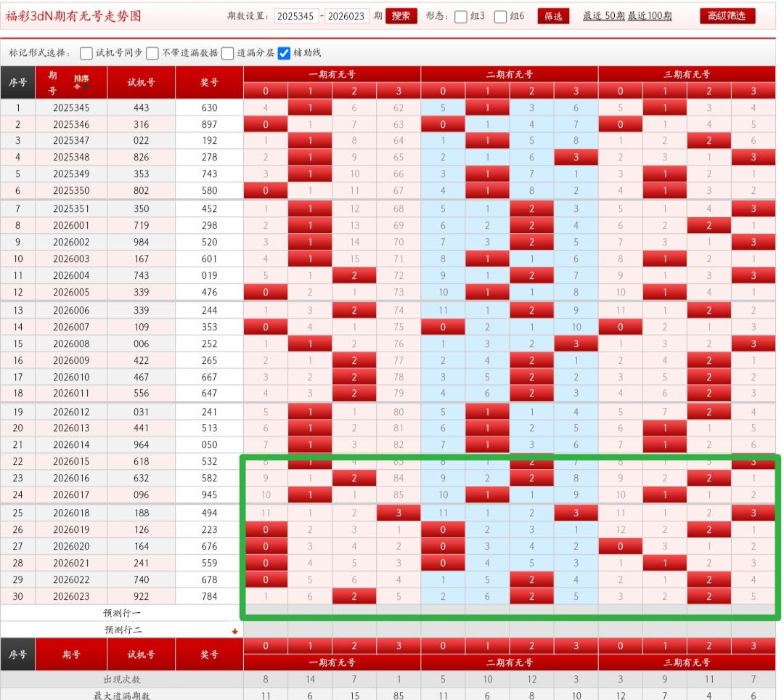Click the top 三期有无号 group header
The image size is (784, 700).
(x=687, y=75)
